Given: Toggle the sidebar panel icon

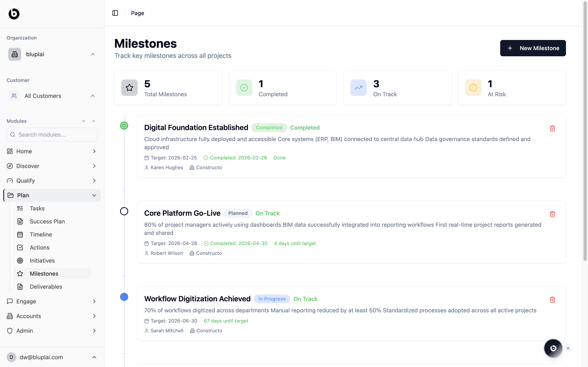Looking at the screenshot, I should pyautogui.click(x=115, y=13).
